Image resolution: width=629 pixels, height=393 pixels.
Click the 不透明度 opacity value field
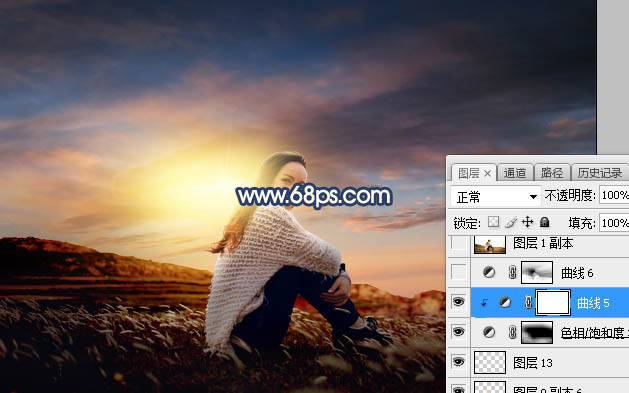614,195
